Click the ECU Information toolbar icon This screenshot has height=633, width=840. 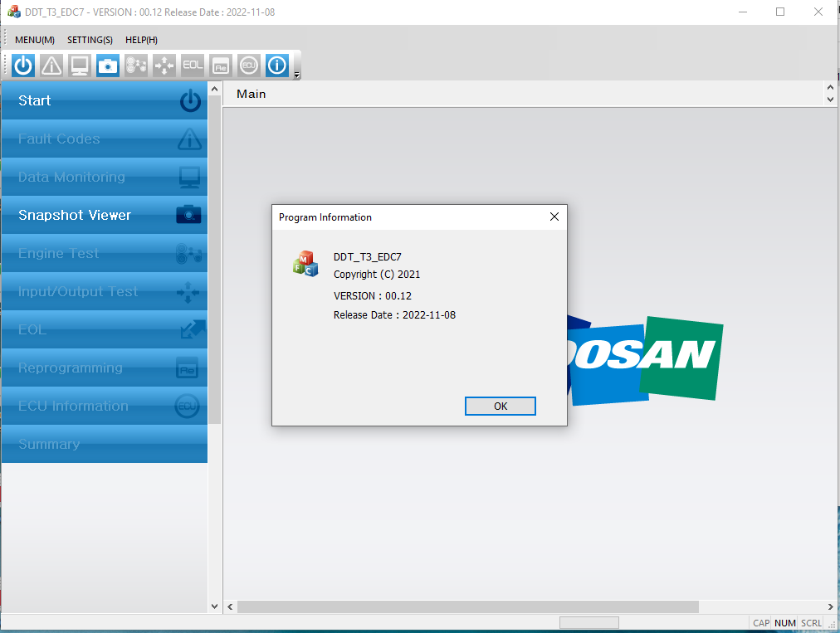[x=249, y=66]
